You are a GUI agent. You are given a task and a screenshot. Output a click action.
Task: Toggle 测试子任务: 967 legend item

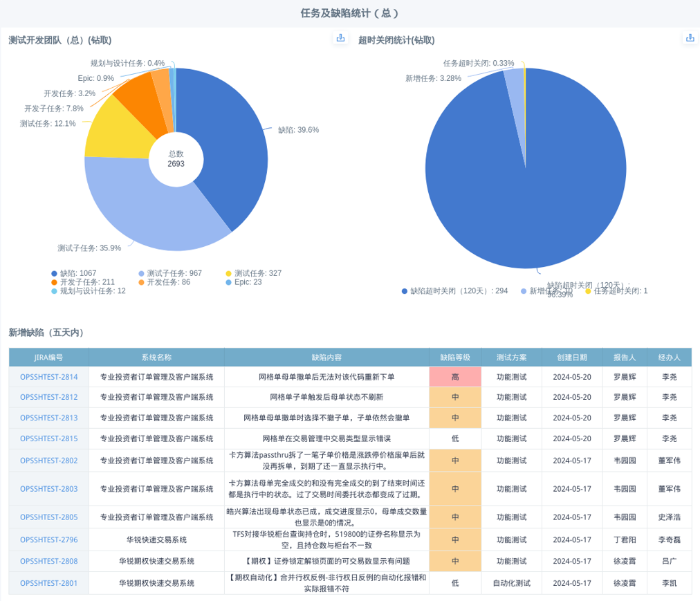click(x=170, y=273)
